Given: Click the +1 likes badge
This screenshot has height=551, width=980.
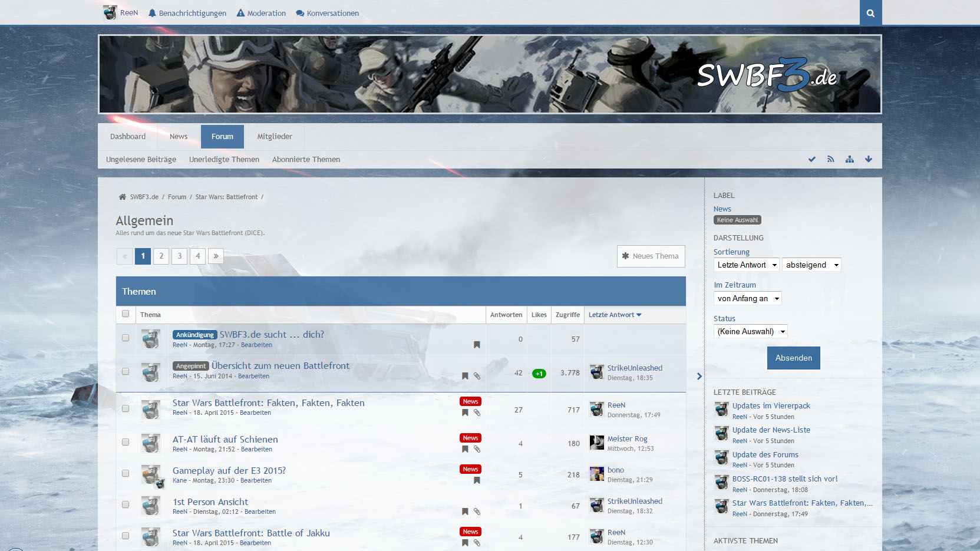Looking at the screenshot, I should point(539,374).
